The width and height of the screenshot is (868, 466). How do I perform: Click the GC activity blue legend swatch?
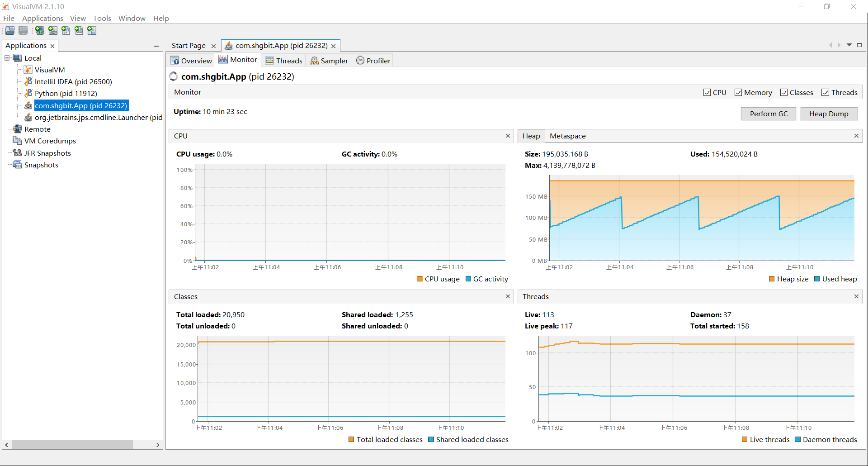[468, 279]
